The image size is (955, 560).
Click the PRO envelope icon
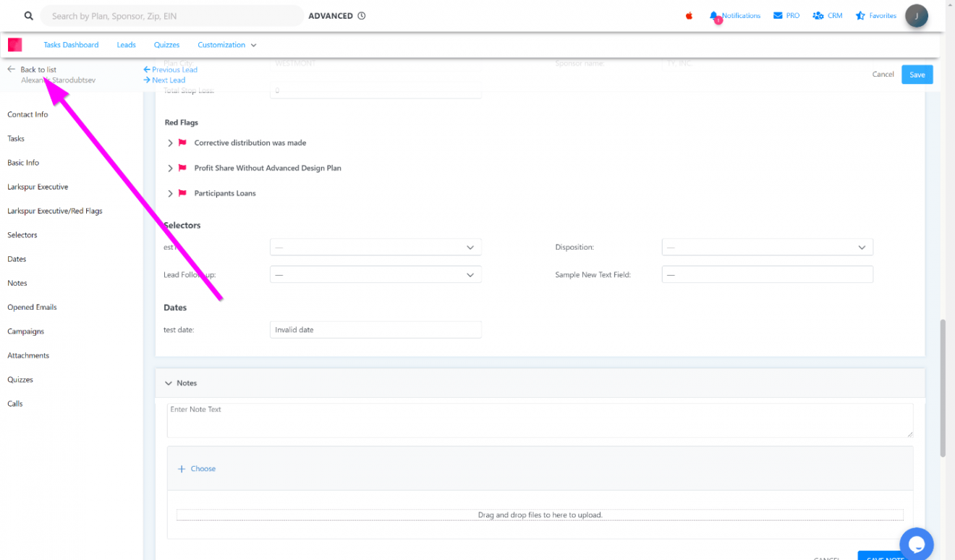(778, 16)
